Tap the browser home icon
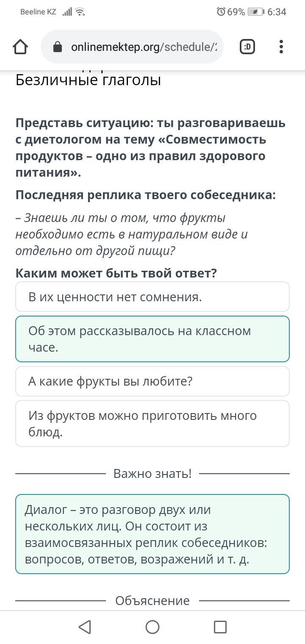 click(x=20, y=47)
